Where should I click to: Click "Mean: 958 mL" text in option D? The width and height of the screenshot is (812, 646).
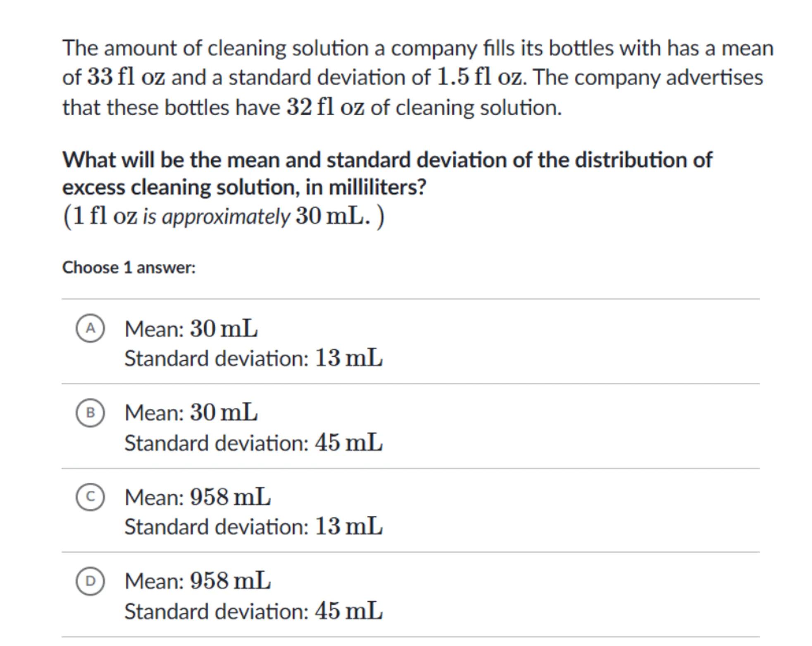(x=198, y=581)
